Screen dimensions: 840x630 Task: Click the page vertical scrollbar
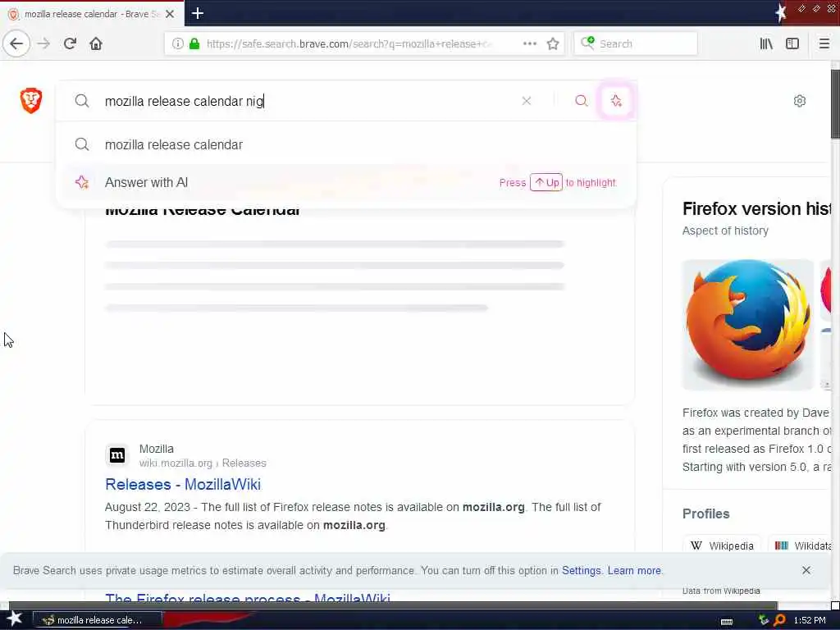pos(835,104)
